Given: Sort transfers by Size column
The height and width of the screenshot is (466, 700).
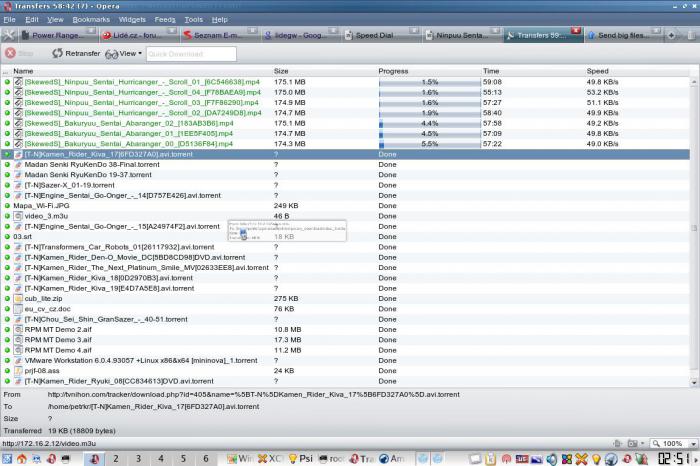Looking at the screenshot, I should (281, 71).
